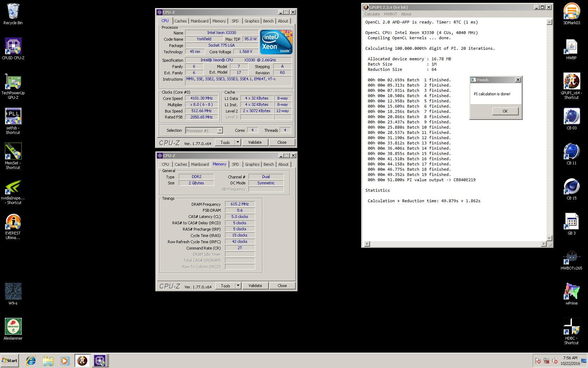Viewport: 588px width, 368px height.
Task: Click the Intel Xeon inside logo
Action: [x=276, y=42]
